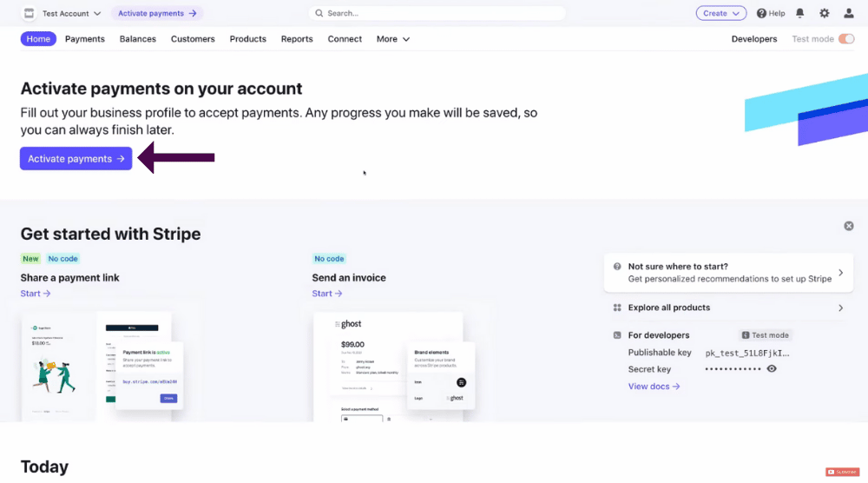The height and width of the screenshot is (483, 868).
Task: Copy the publishable key pk_test value
Action: click(x=747, y=353)
